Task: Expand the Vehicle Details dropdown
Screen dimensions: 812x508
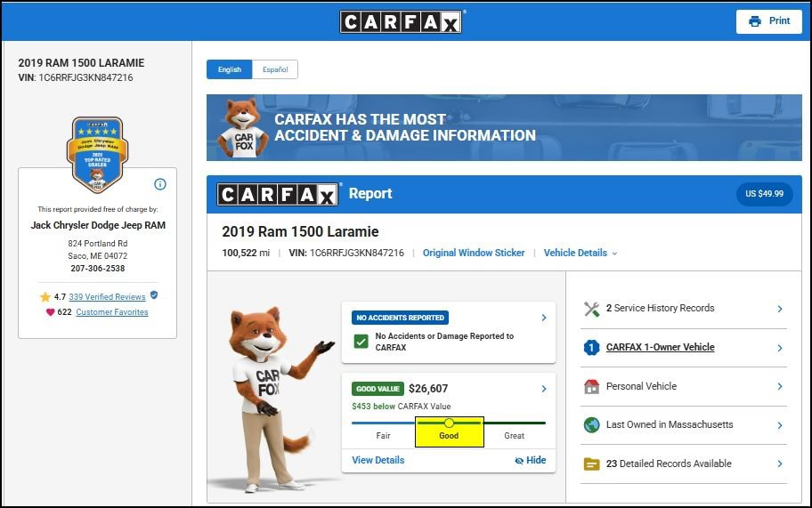Action: click(x=581, y=253)
